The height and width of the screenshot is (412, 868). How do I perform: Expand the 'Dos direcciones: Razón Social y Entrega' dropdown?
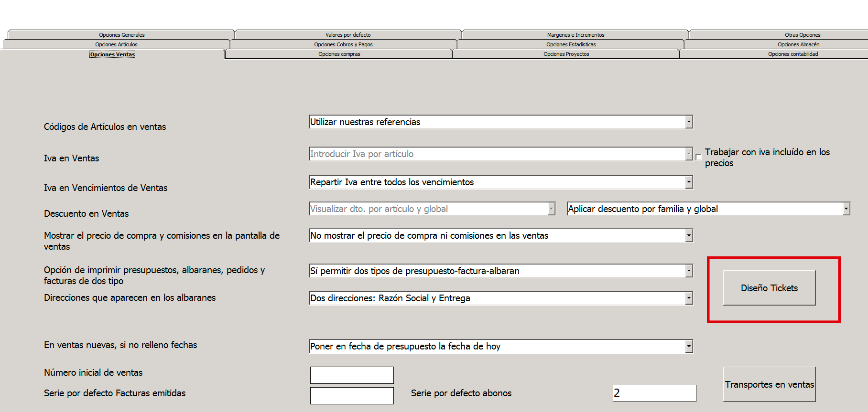689,298
